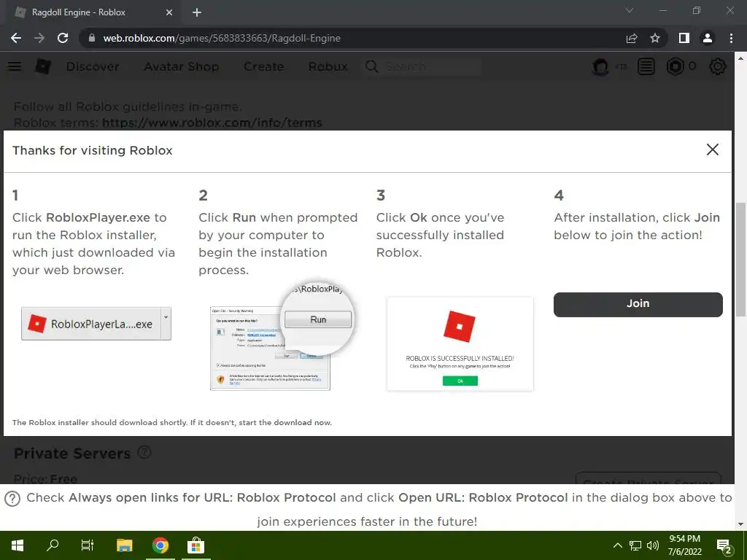Open volume control tray icon
Viewport: 747px width, 560px height.
tap(653, 545)
